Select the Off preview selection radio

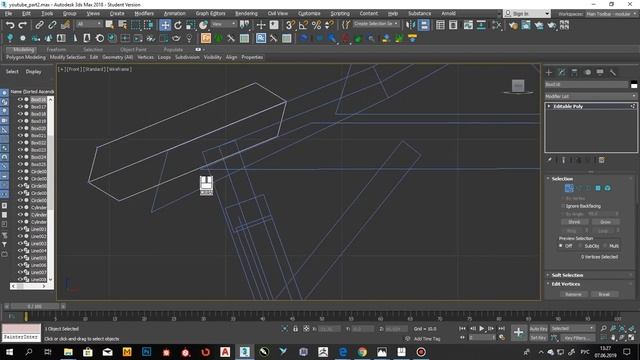click(561, 246)
